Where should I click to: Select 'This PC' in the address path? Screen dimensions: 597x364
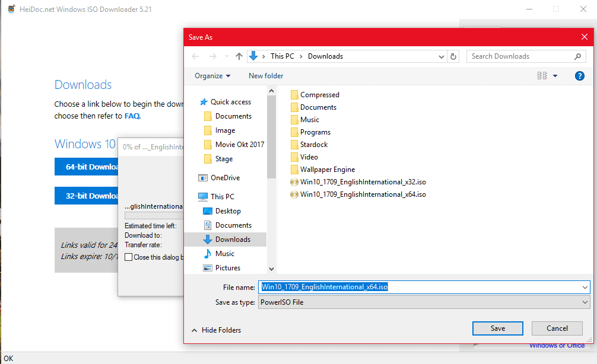point(282,56)
